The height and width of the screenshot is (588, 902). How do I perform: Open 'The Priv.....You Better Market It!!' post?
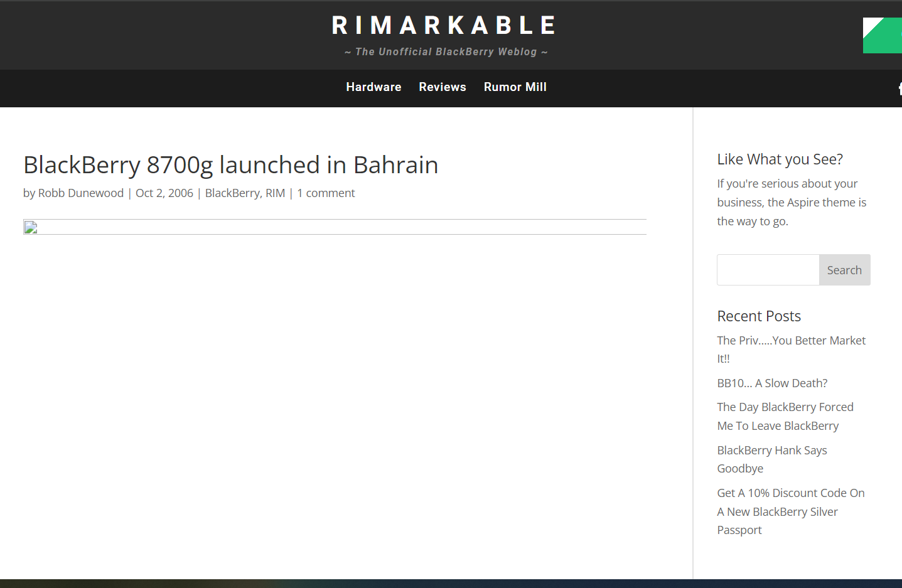coord(791,341)
